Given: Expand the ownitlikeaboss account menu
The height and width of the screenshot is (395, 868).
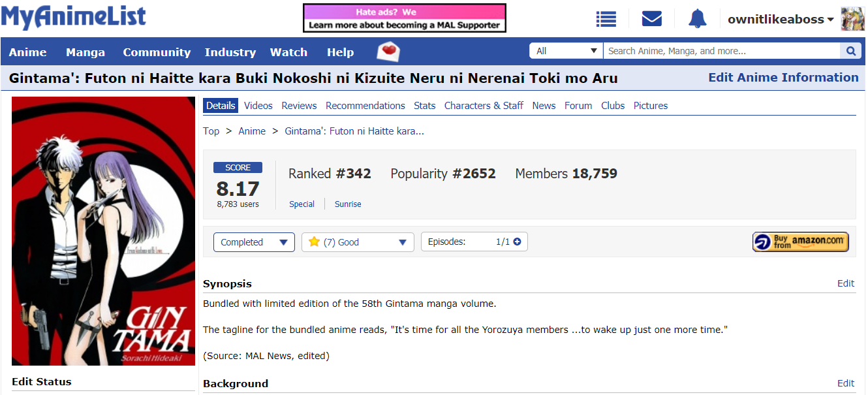Looking at the screenshot, I should 781,20.
